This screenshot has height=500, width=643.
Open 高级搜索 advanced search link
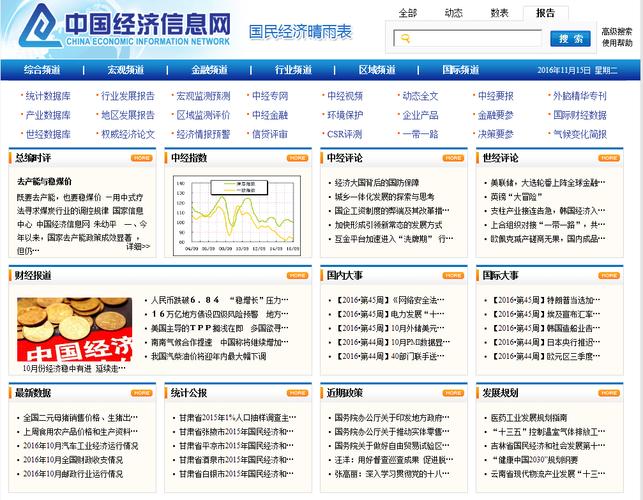point(617,32)
